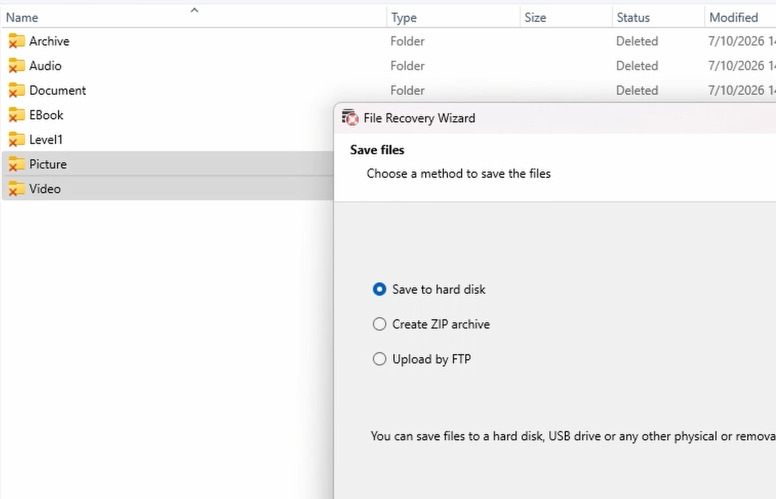The width and height of the screenshot is (776, 499).
Task: Click Choose a method to save text
Action: [459, 174]
